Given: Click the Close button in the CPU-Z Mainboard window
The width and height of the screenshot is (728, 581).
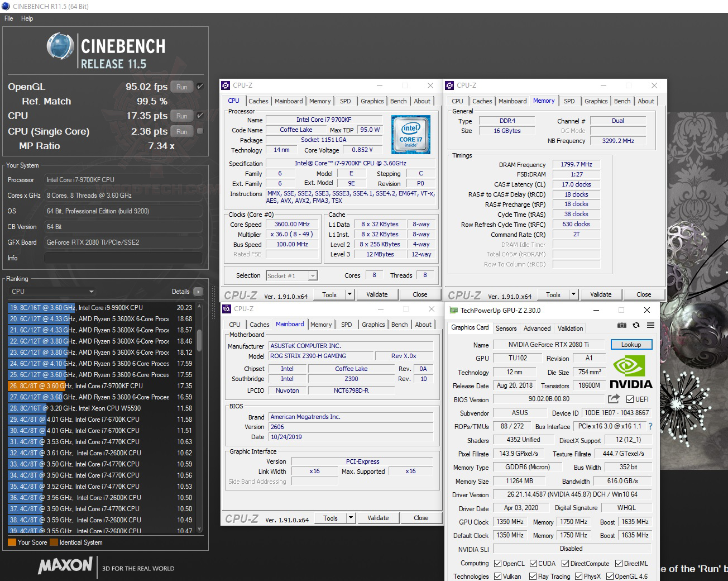Looking at the screenshot, I should [x=421, y=518].
